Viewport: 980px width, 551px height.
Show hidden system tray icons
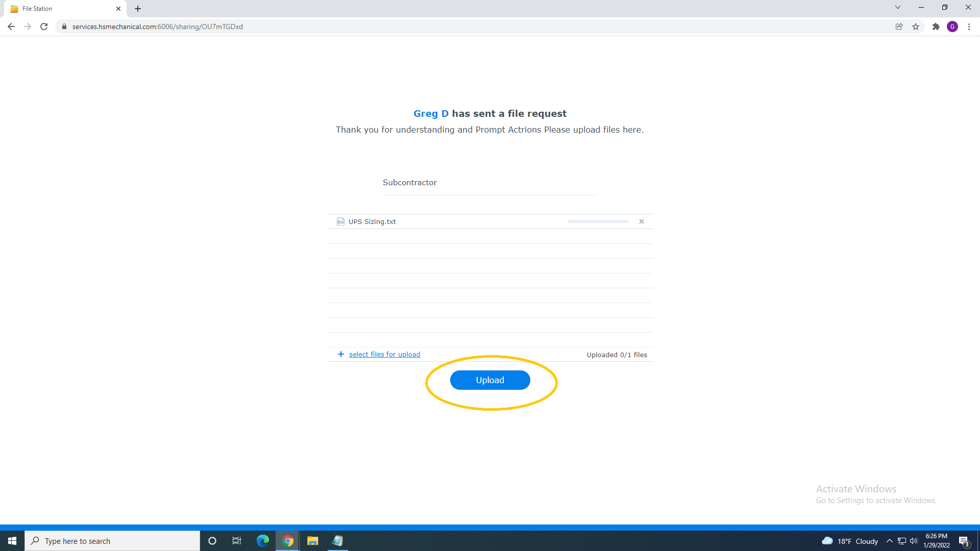click(889, 541)
